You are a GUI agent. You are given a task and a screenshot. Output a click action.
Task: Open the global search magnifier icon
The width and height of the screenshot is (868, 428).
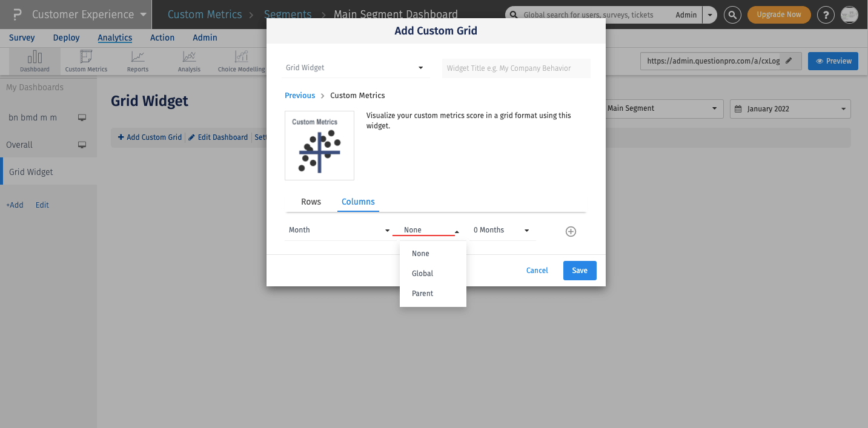tap(732, 15)
